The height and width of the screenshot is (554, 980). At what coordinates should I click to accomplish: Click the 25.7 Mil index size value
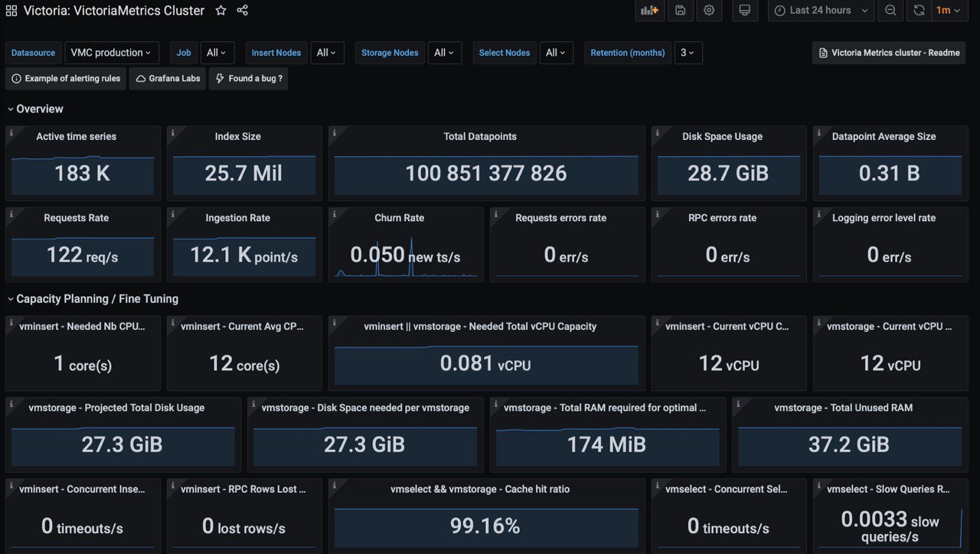[x=243, y=173]
